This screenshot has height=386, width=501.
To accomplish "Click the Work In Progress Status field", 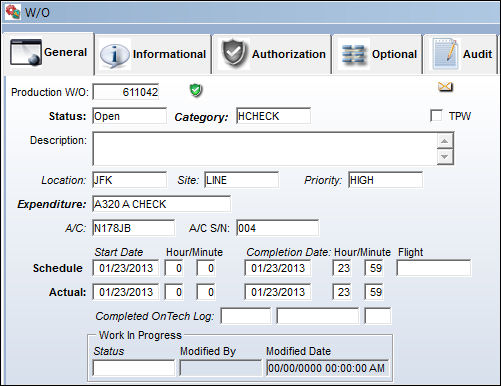I will tap(134, 368).
